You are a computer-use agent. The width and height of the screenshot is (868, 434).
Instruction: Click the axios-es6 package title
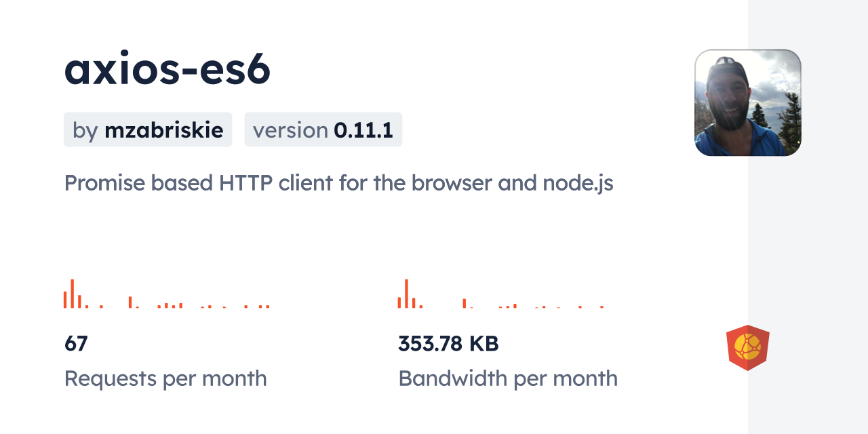tap(167, 69)
